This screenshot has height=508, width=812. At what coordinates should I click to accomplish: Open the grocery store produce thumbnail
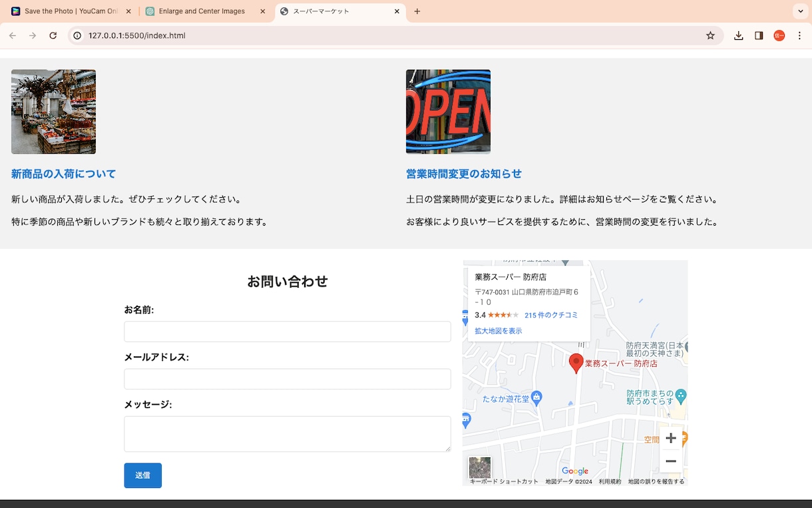(x=53, y=112)
